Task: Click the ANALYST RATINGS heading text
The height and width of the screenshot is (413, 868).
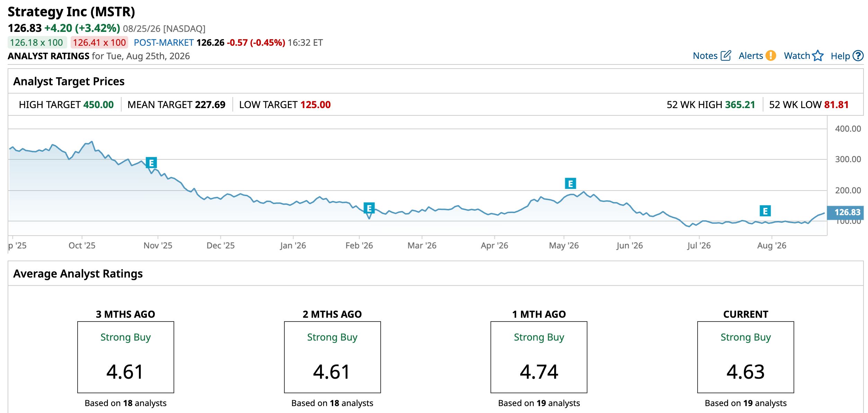Action: tap(48, 56)
